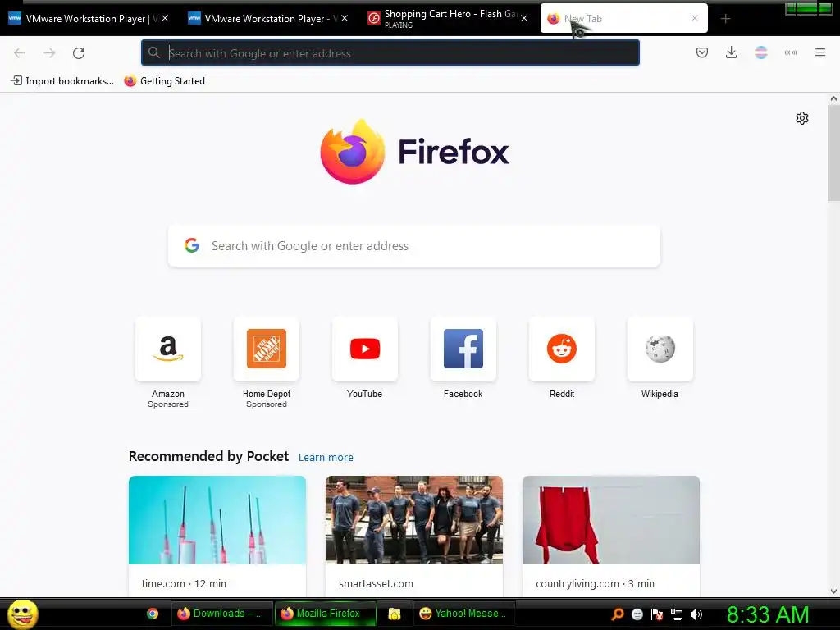Click the flag with red X tray icon
Image resolution: width=840 pixels, height=630 pixels.
[657, 614]
